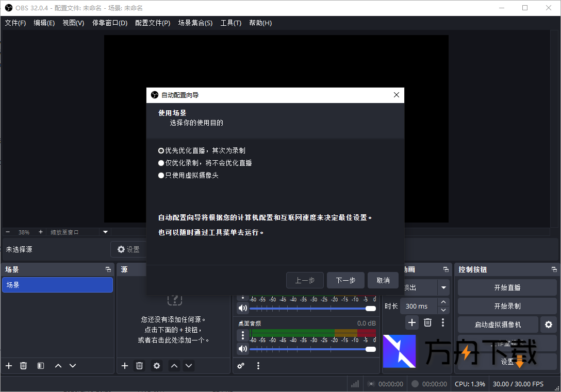
Task: Add a new transition with the plus icon
Action: [412, 322]
